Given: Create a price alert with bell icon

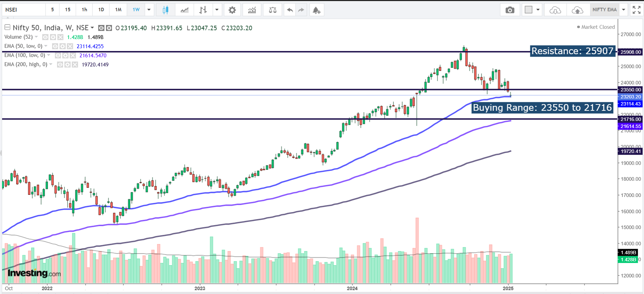Looking at the screenshot, I should pyautogui.click(x=317, y=10).
